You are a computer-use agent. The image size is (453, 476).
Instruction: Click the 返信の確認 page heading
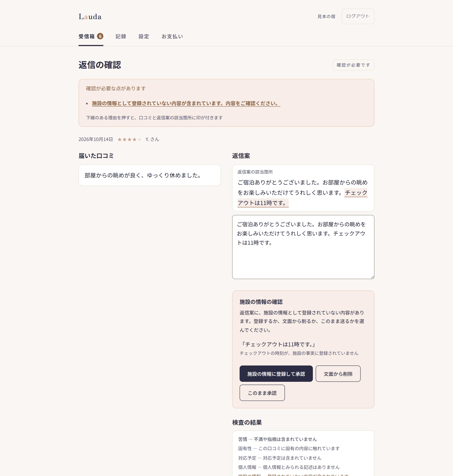100,65
